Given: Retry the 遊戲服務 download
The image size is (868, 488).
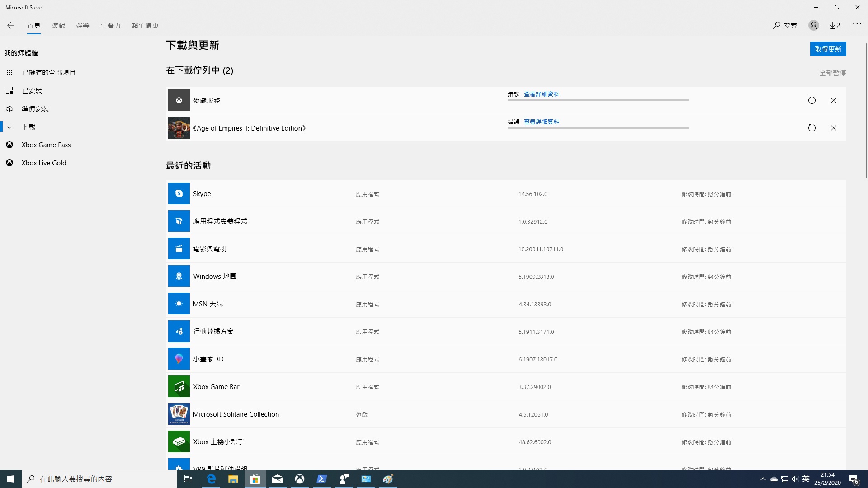Looking at the screenshot, I should (x=812, y=100).
